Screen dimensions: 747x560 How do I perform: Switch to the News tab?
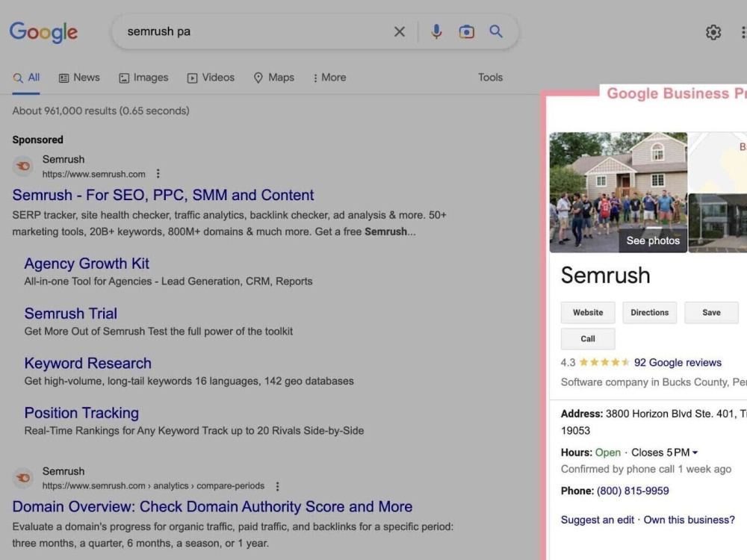click(79, 78)
